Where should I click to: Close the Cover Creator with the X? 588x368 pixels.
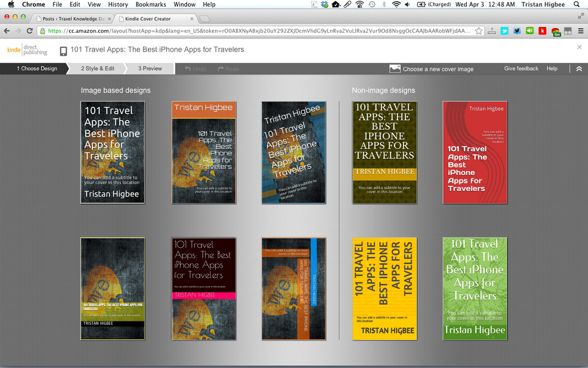click(579, 47)
